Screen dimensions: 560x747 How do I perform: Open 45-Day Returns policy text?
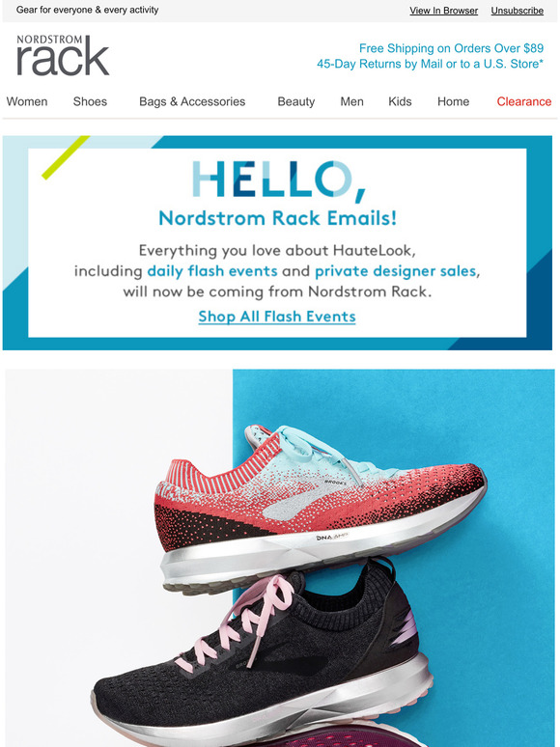[x=430, y=64]
